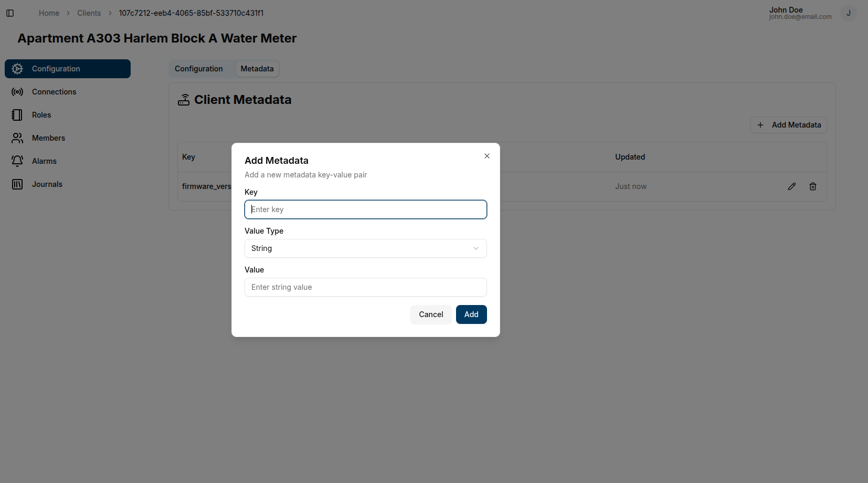Click the Journals icon in sidebar
The height and width of the screenshot is (483, 868).
(x=17, y=184)
